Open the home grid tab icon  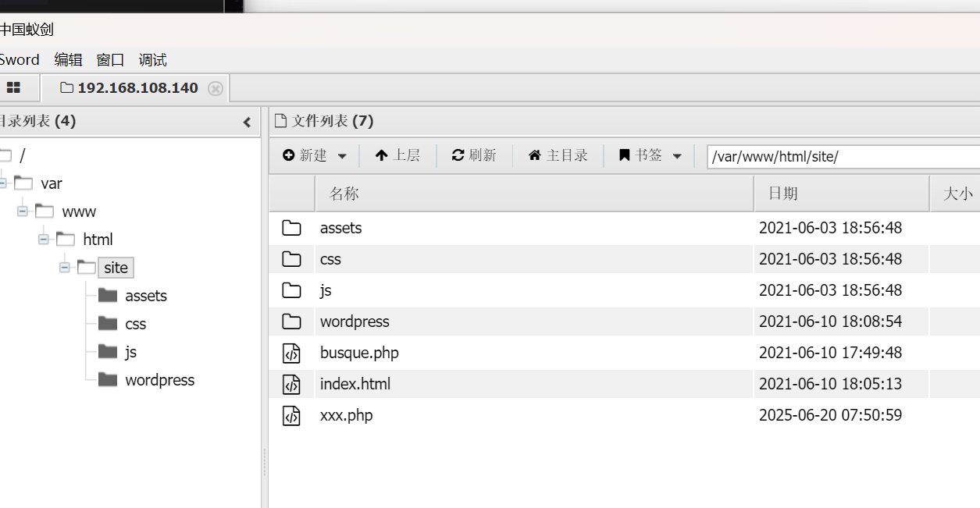click(x=12, y=88)
